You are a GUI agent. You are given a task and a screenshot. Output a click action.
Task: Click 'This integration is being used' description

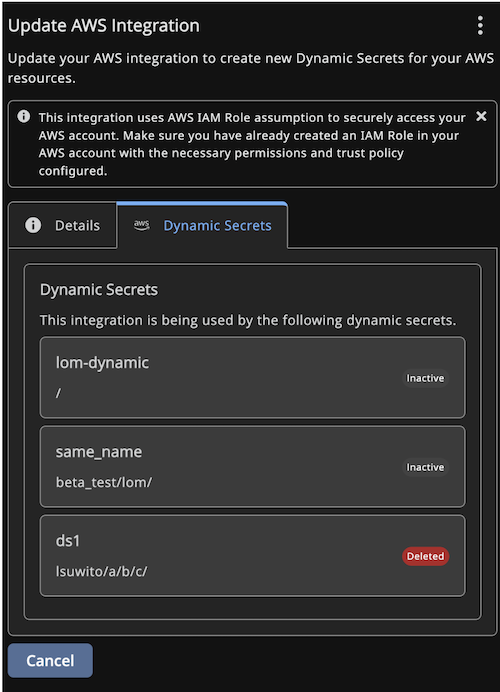(248, 320)
